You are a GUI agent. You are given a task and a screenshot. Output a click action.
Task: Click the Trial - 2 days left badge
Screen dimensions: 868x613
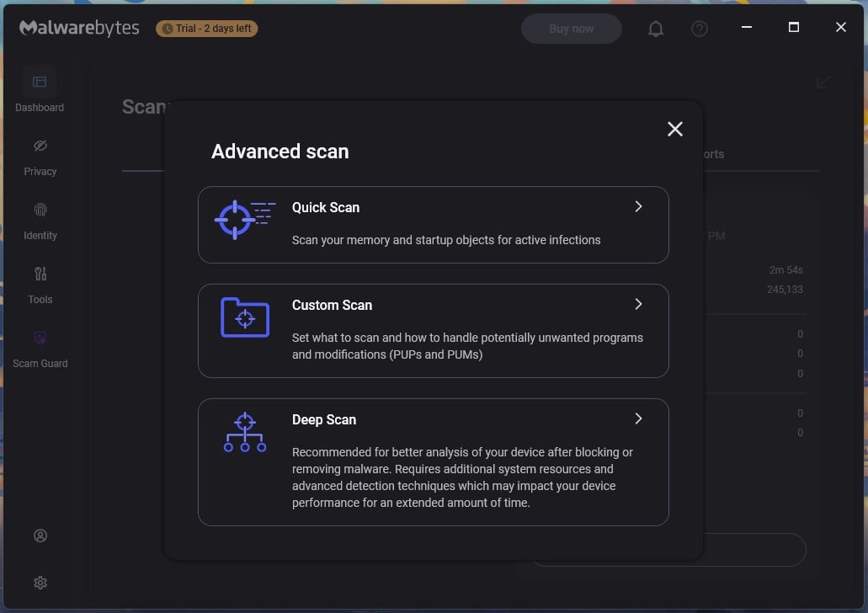(206, 29)
